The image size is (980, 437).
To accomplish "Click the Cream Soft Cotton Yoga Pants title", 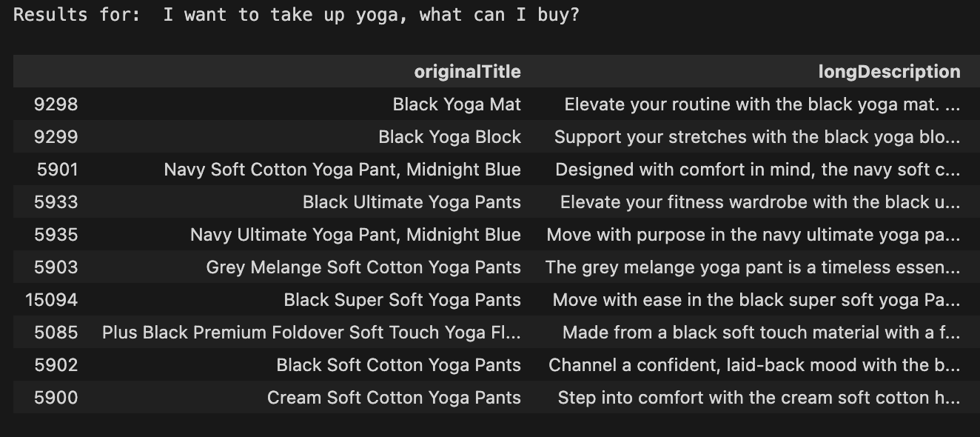I will [x=394, y=398].
